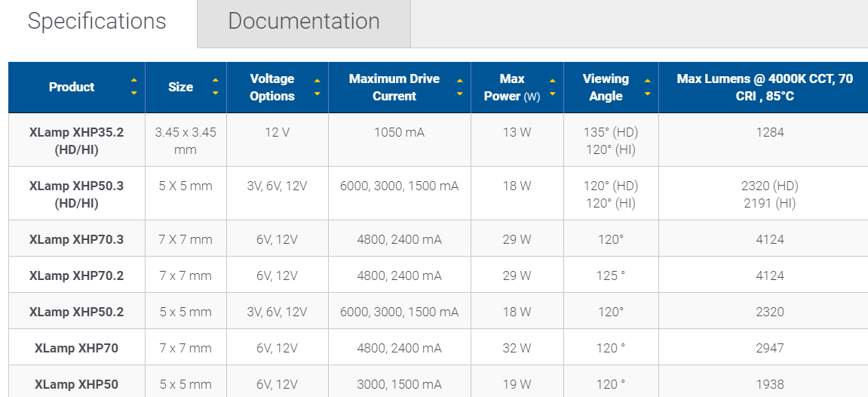Image resolution: width=868 pixels, height=397 pixels.
Task: Select 18 W in XHP50.3 row
Action: [x=517, y=186]
